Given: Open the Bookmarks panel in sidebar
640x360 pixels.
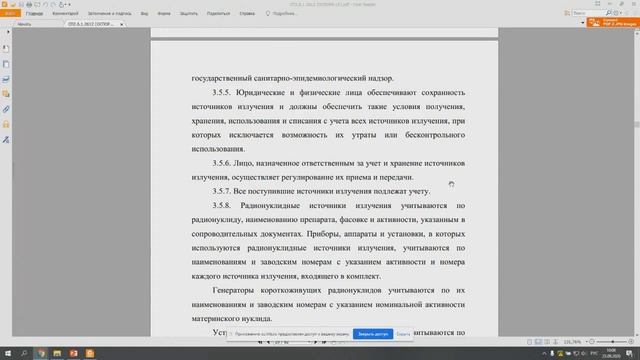Looking at the screenshot, I should [x=6, y=49].
